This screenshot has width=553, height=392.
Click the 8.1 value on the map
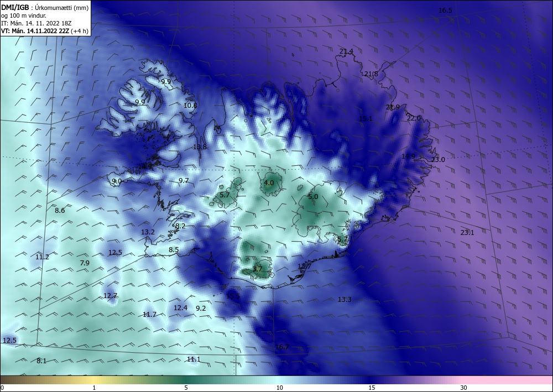tap(41, 361)
